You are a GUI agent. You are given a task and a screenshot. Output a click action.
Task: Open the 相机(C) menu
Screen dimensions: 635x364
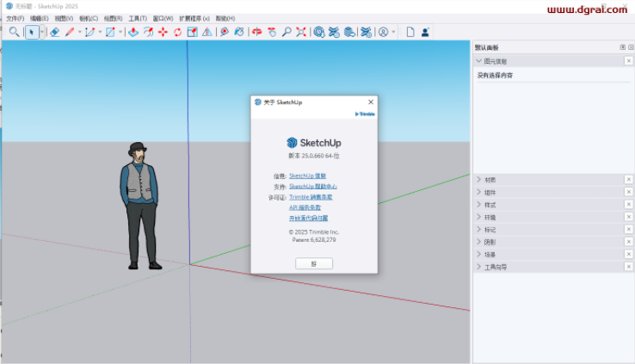click(x=89, y=19)
